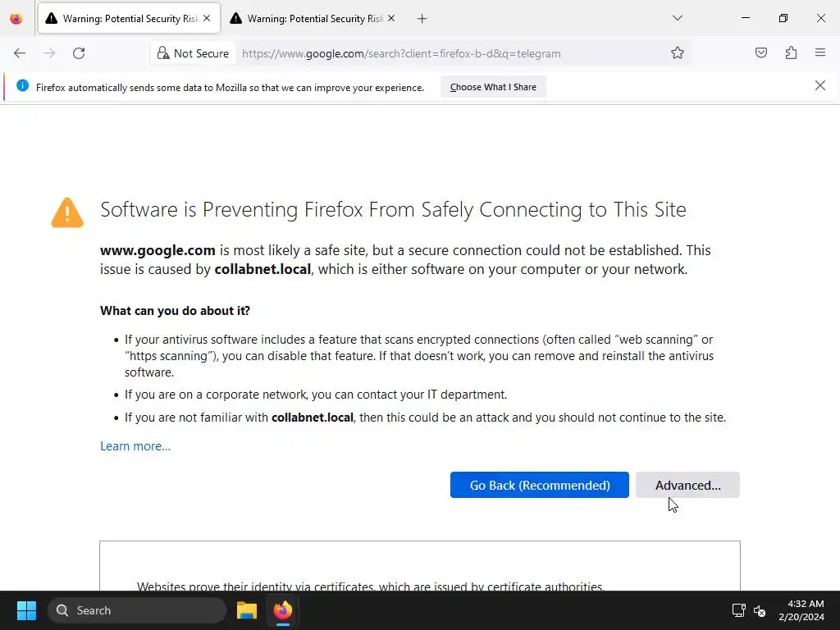Viewport: 840px width, 630px height.
Task: Click Go Back (Recommended) button
Action: click(x=539, y=485)
